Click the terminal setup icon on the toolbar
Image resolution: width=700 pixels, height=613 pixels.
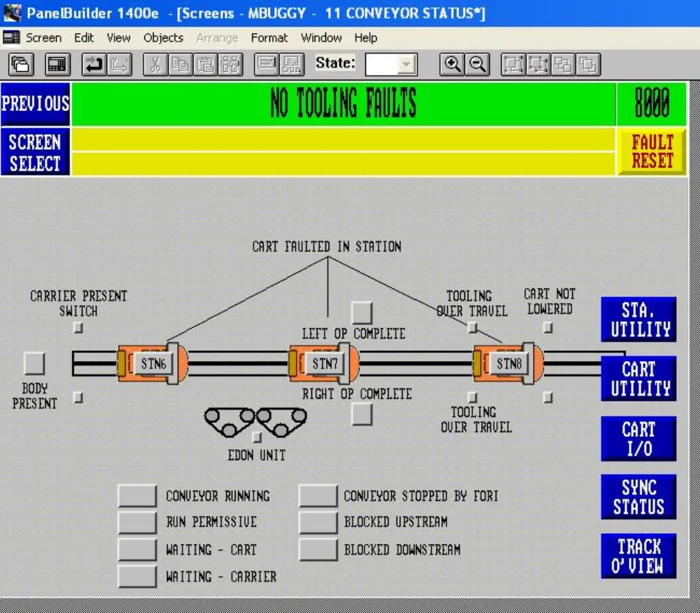(x=59, y=64)
